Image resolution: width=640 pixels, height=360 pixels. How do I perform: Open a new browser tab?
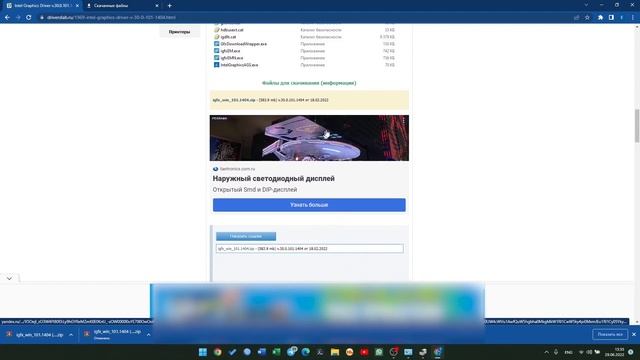coord(169,6)
